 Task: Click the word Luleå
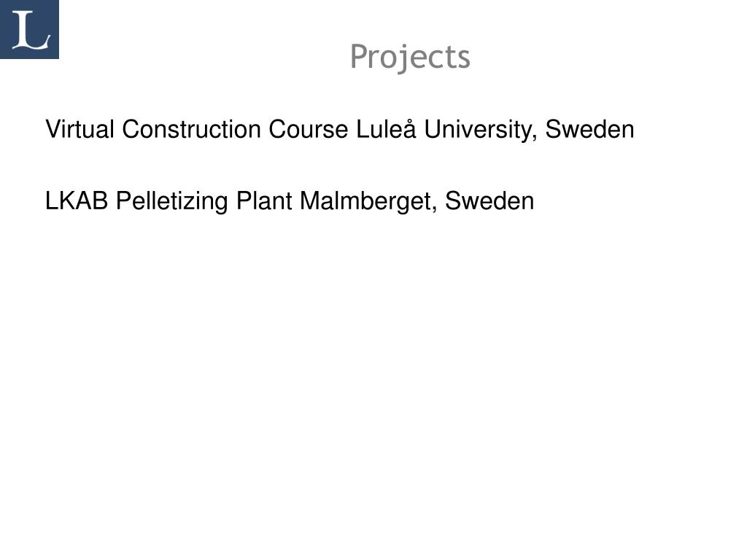coord(386,128)
